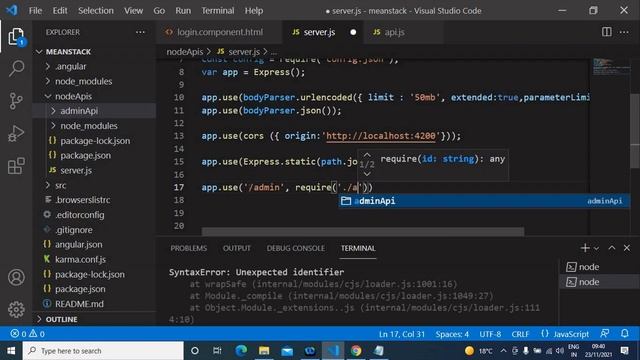Click the code minimap preview
Image resolution: width=640 pixels, height=360 pixels.
pos(611,67)
